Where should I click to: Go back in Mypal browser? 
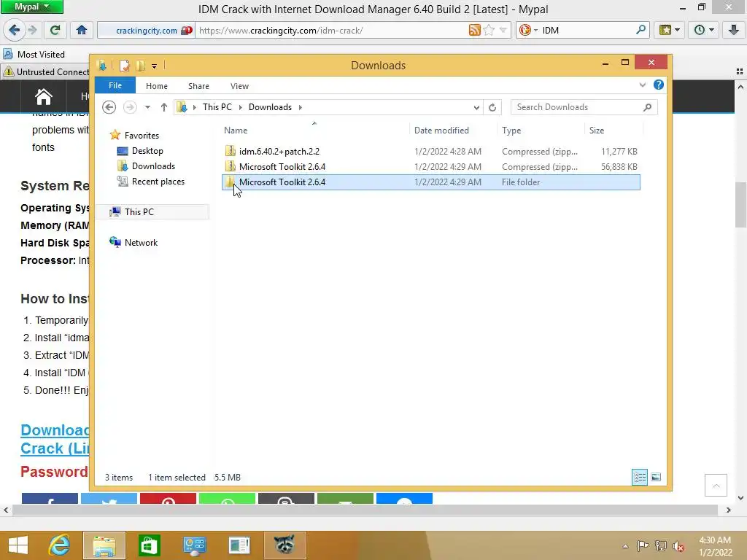(x=15, y=31)
